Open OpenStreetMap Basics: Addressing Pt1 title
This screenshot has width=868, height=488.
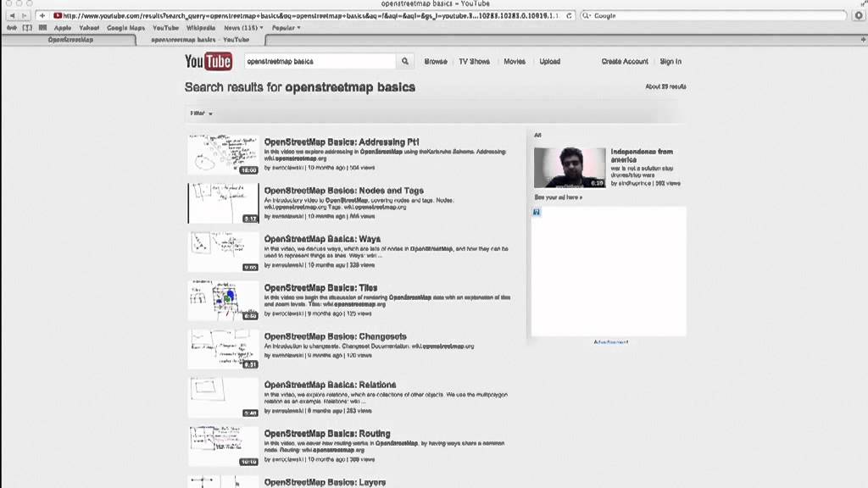[x=342, y=142]
